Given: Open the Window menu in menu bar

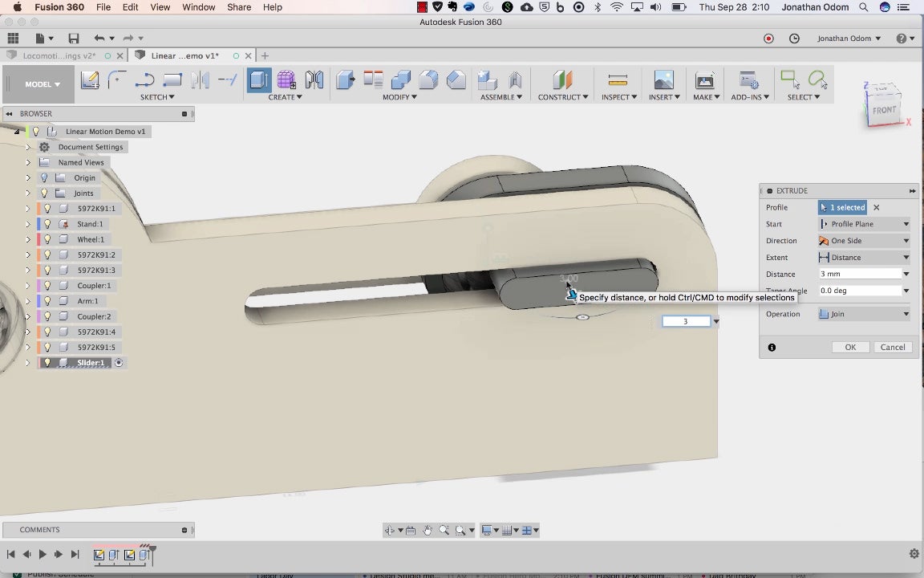Looking at the screenshot, I should pos(199,7).
